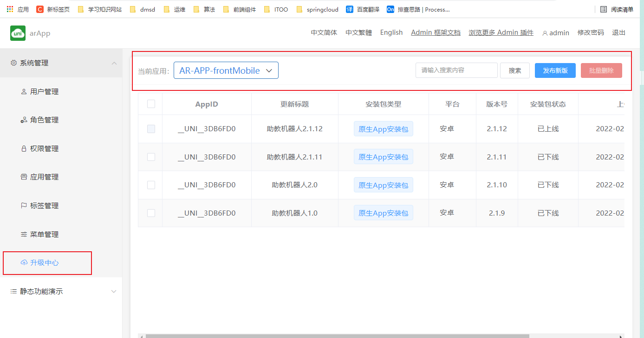
Task: Tick the checkbox for 助教机器人1.0 row
Action: [x=151, y=213]
